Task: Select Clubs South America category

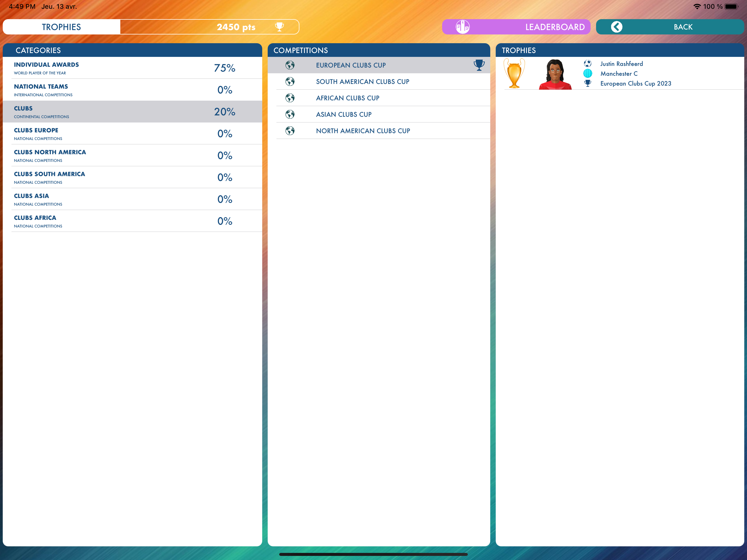Action: click(x=132, y=177)
